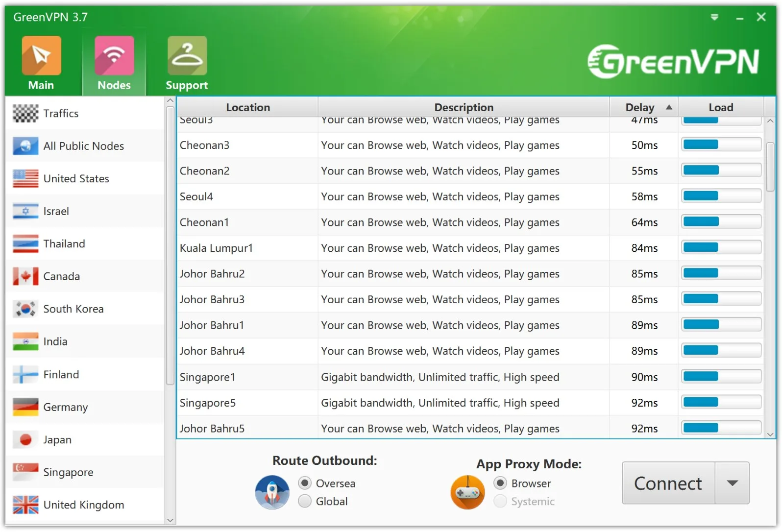The image size is (782, 532).
Task: Select All Public Nodes in the sidebar
Action: pos(85,146)
